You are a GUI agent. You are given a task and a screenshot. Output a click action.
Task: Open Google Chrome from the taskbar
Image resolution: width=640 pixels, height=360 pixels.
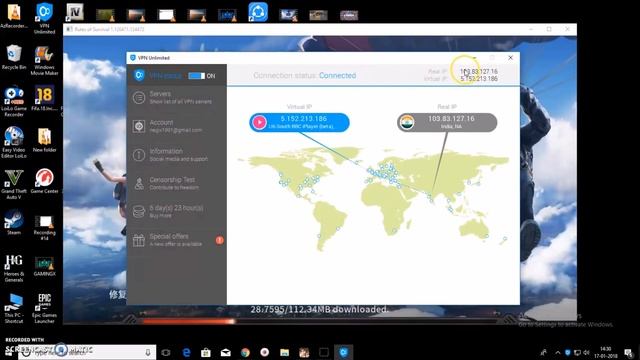click(245, 352)
